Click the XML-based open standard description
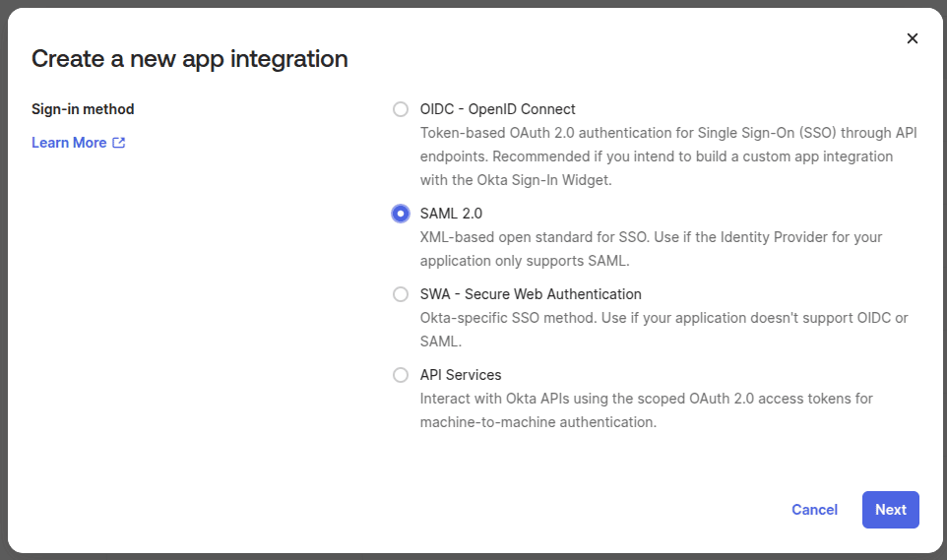 click(x=651, y=249)
